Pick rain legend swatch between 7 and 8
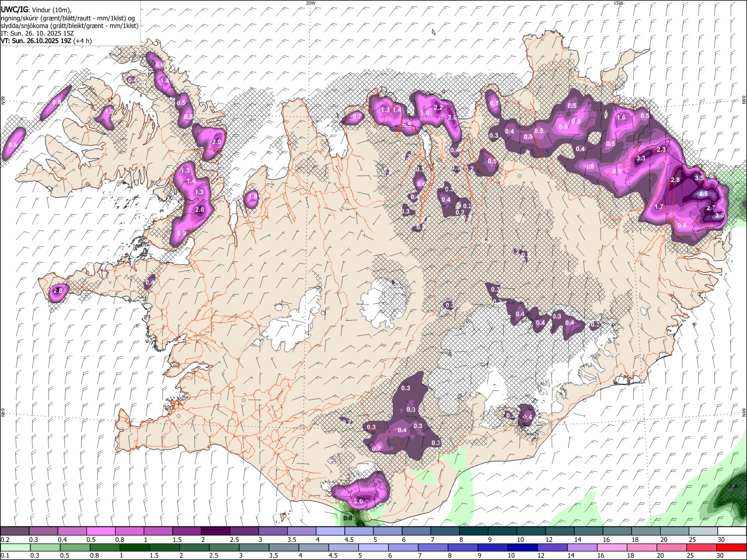 tap(432, 547)
